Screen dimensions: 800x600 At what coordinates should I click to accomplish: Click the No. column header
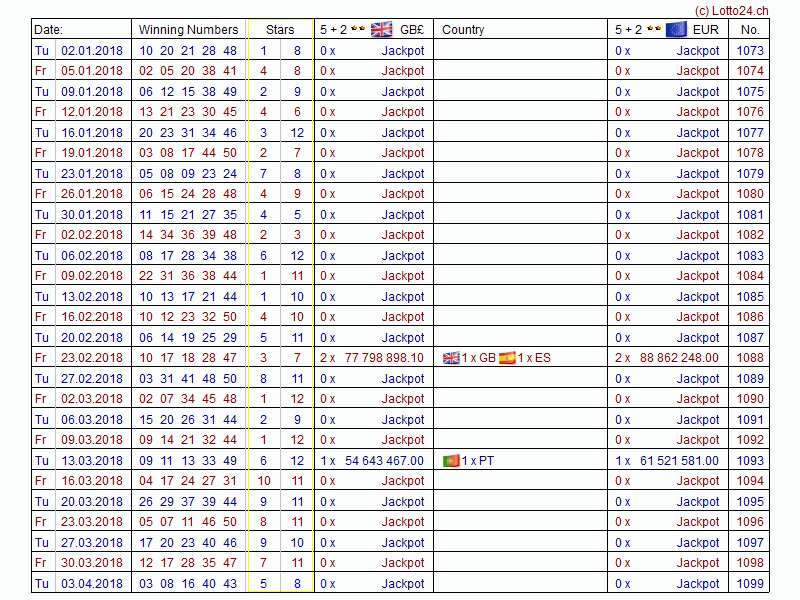tap(750, 30)
